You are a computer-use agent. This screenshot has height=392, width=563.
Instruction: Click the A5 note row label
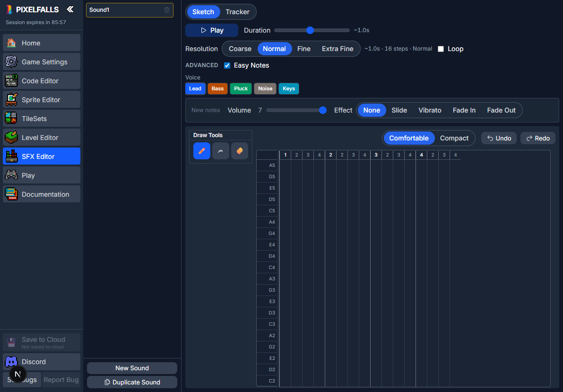pos(267,166)
